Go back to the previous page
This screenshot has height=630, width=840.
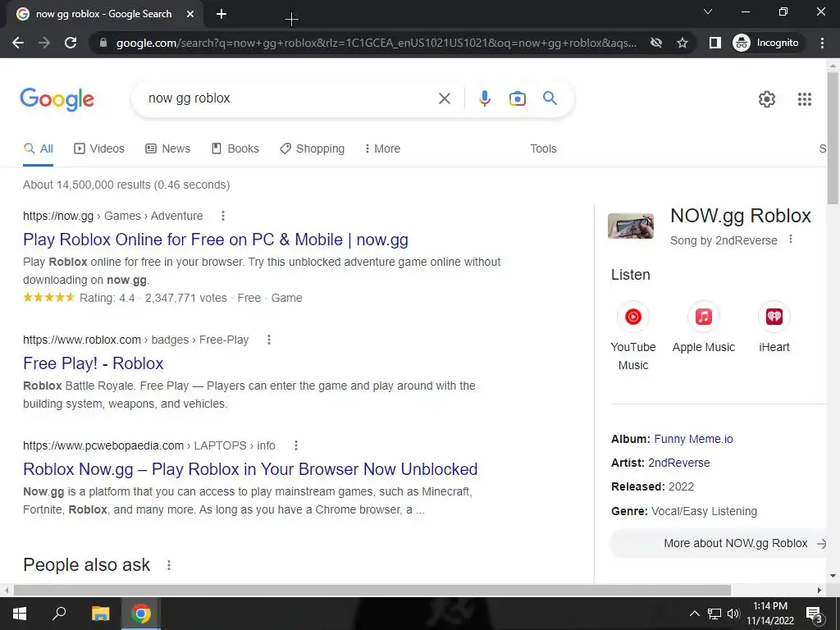tap(18, 43)
